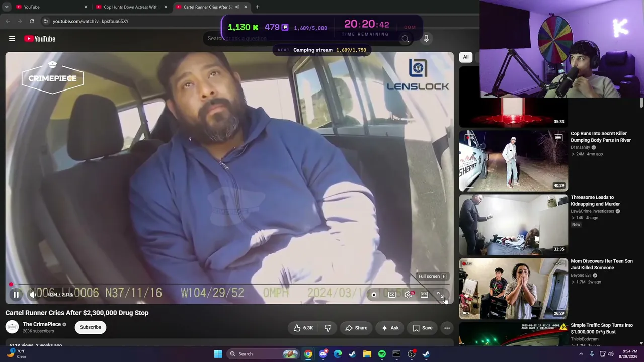The width and height of the screenshot is (644, 362).
Task: Open the terminal app from the taskbar
Action: click(x=396, y=354)
